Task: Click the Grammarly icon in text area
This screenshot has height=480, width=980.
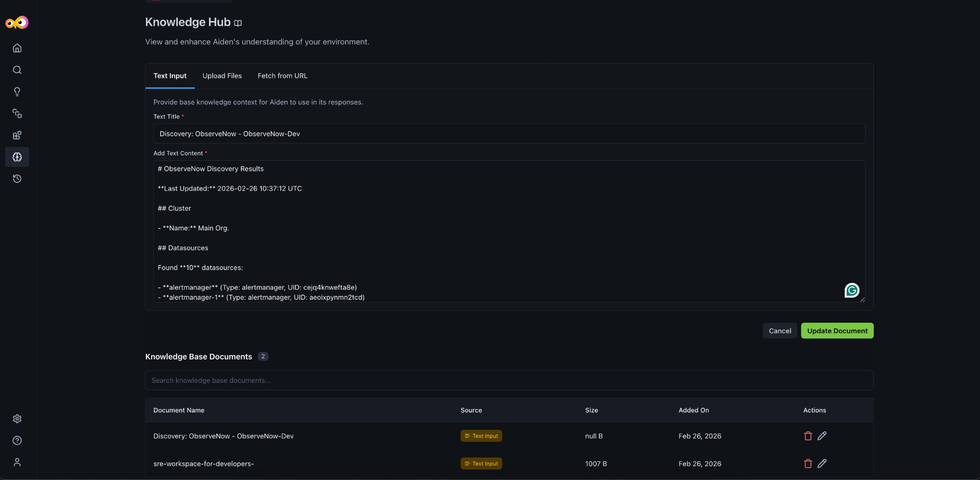Action: (852, 290)
